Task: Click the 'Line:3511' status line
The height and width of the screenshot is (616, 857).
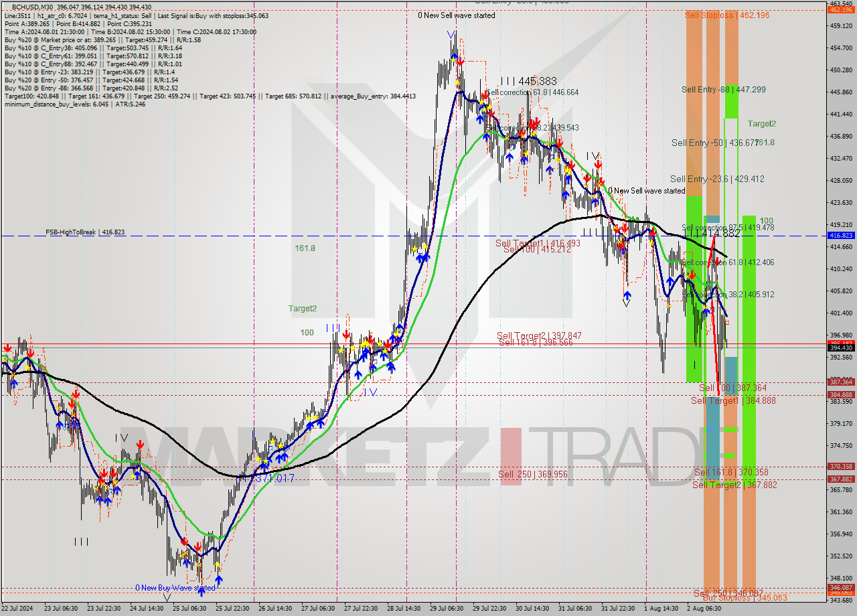Action: tap(137, 15)
